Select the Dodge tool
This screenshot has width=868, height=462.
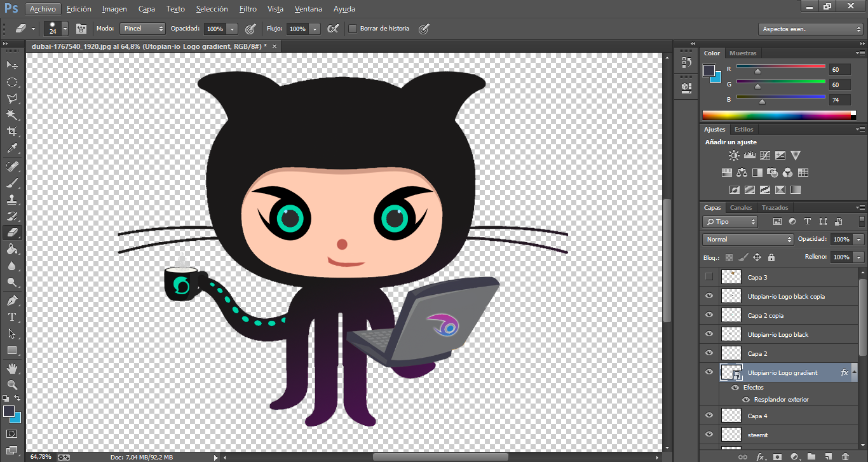click(12, 282)
